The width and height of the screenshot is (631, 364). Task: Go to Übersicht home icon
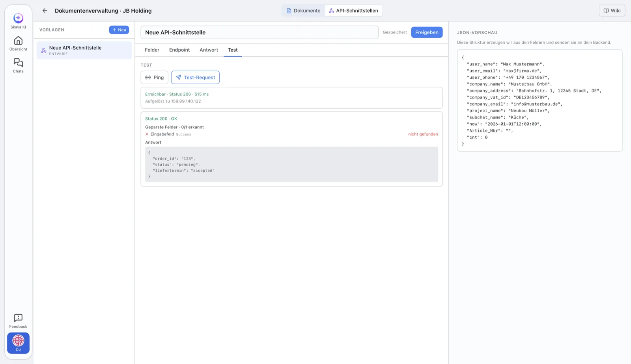click(x=18, y=41)
